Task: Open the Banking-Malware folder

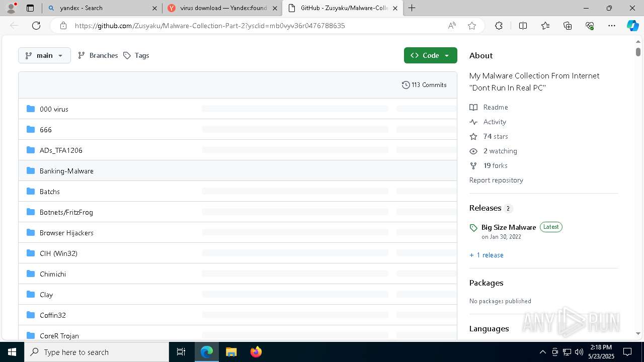Action: (66, 171)
